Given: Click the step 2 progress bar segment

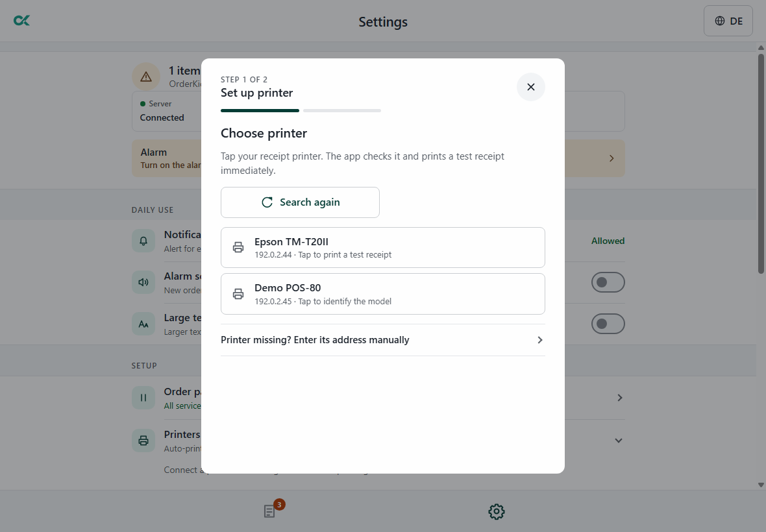Looking at the screenshot, I should 342,111.
